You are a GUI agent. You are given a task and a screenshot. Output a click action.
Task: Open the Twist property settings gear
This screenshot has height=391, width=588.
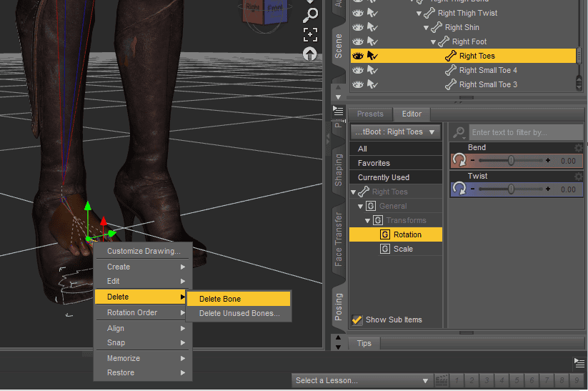click(x=579, y=176)
